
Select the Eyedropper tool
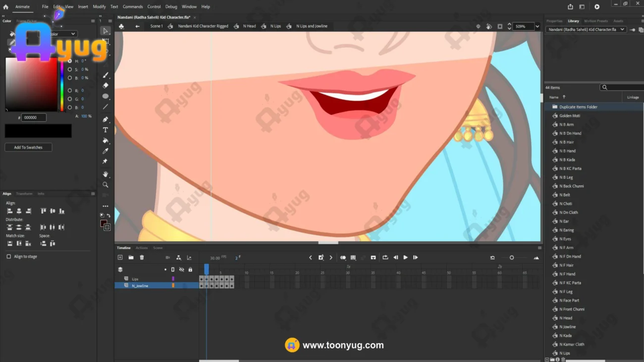click(106, 151)
